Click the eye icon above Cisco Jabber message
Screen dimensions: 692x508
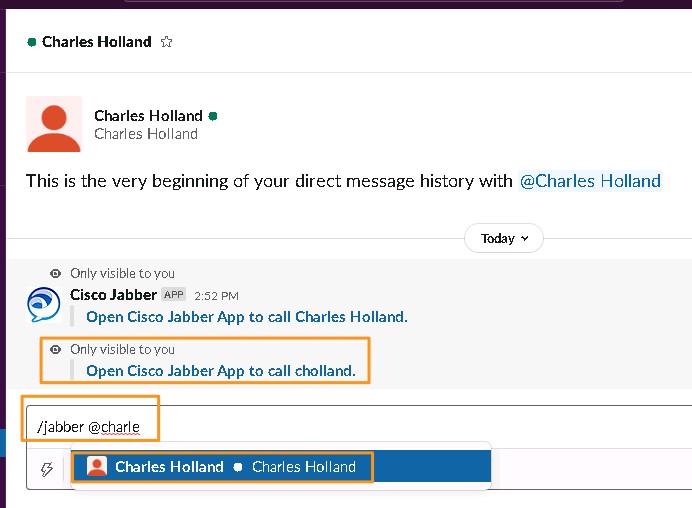pyautogui.click(x=55, y=273)
